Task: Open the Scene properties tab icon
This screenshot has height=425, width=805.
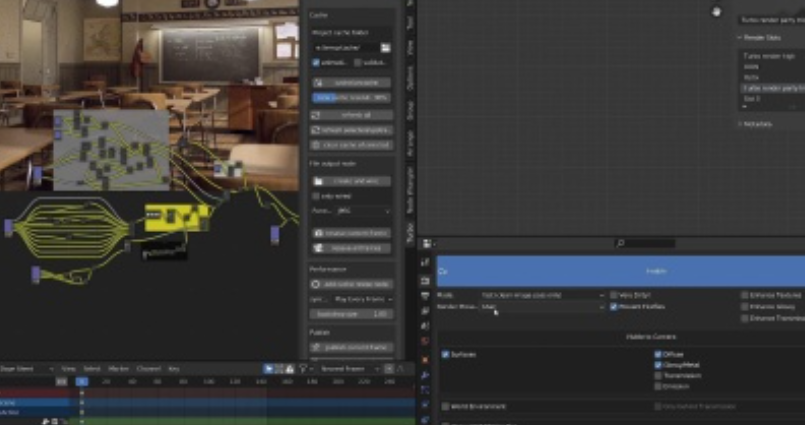Action: click(426, 326)
